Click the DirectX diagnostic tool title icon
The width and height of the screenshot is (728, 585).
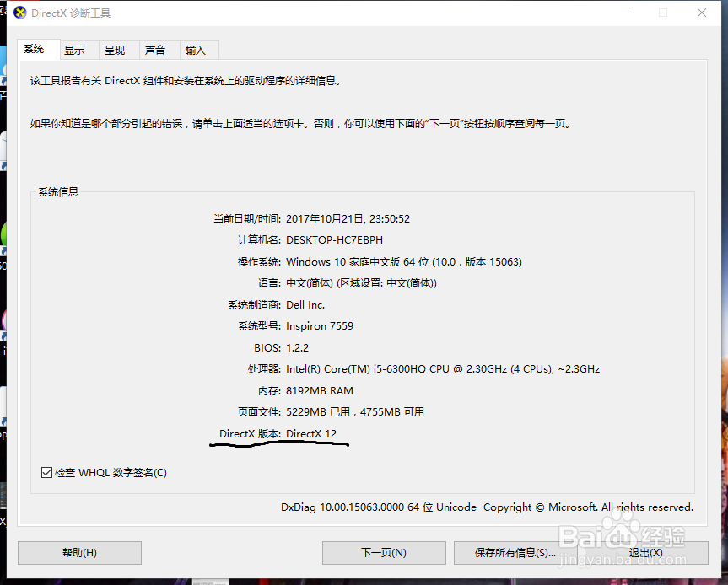tap(20, 13)
